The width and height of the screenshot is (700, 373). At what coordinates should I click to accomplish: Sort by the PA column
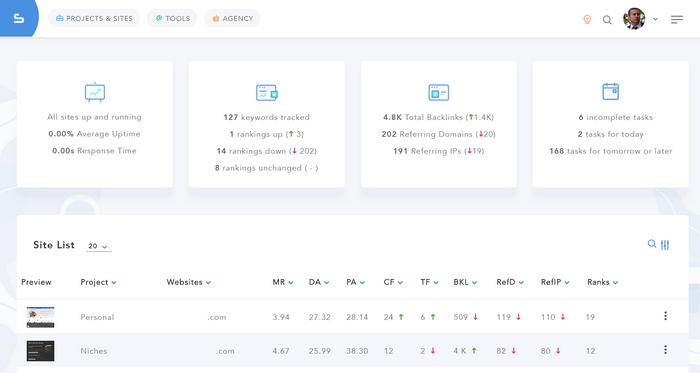355,282
